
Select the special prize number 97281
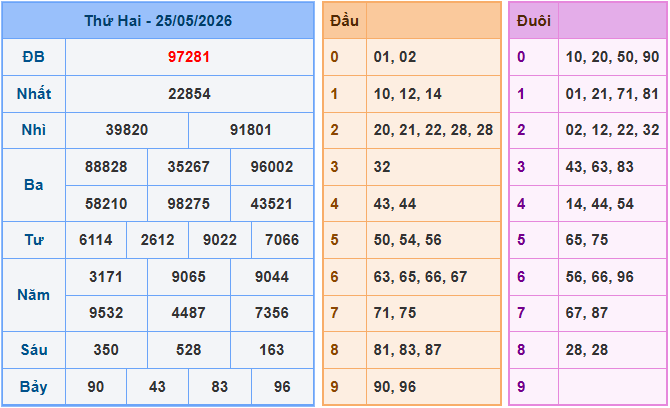[x=189, y=57]
